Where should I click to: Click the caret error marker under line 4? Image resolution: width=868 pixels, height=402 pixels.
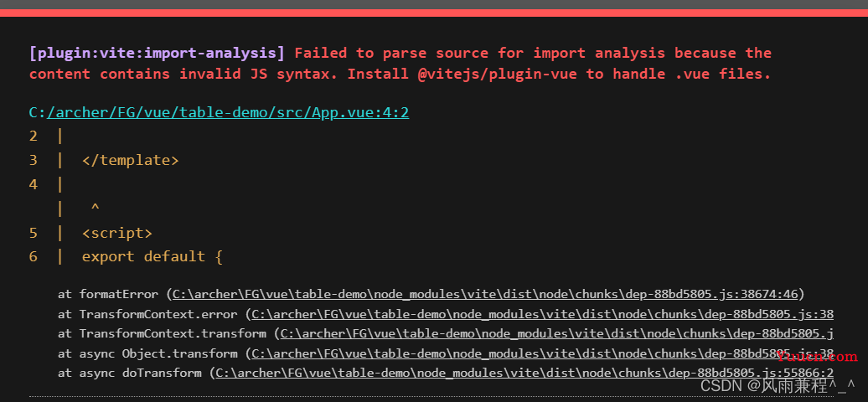pos(95,208)
